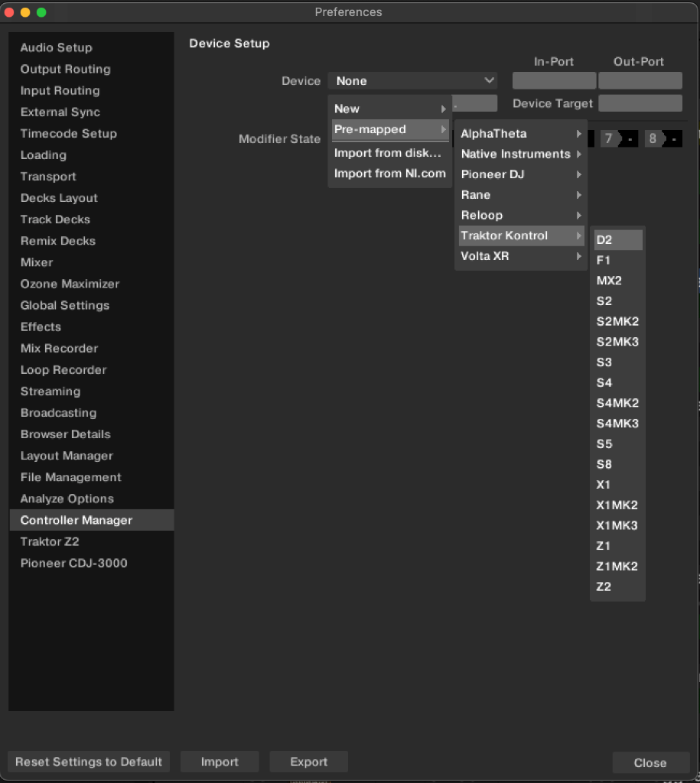Select X1MK2 controller mapping

point(618,505)
